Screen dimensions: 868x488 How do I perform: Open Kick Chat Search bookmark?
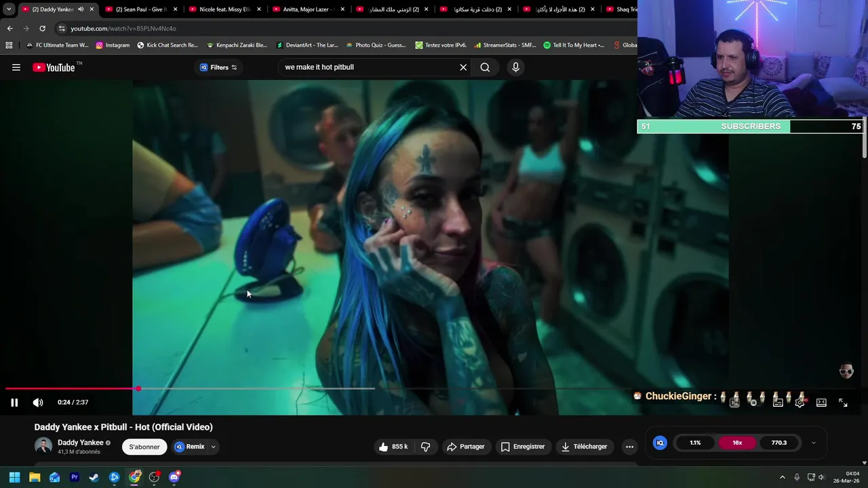167,45
